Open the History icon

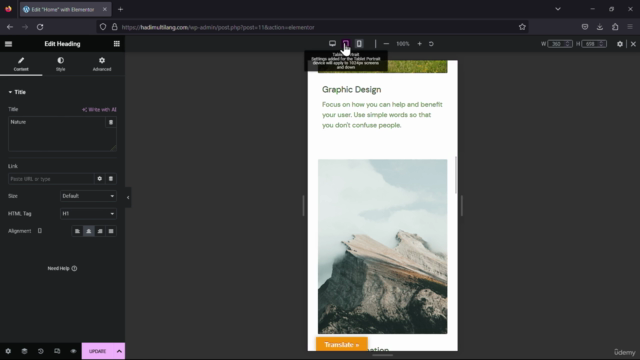click(x=40, y=351)
